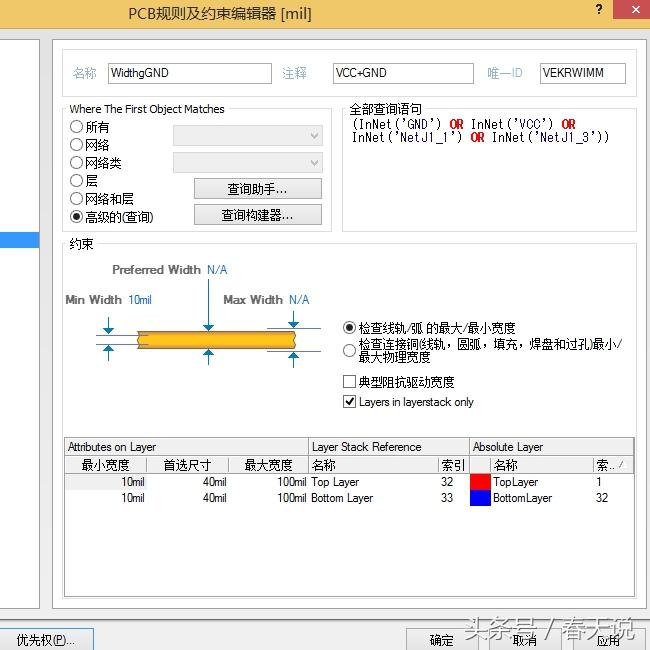This screenshot has width=650, height=650.
Task: Click the 应用 apply button
Action: click(608, 640)
